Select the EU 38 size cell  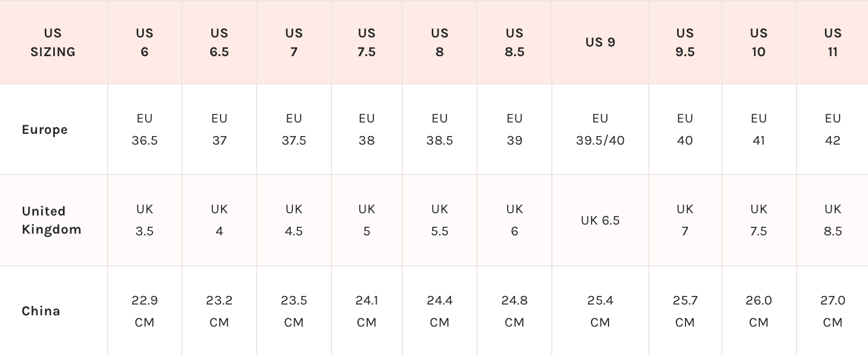tap(367, 129)
